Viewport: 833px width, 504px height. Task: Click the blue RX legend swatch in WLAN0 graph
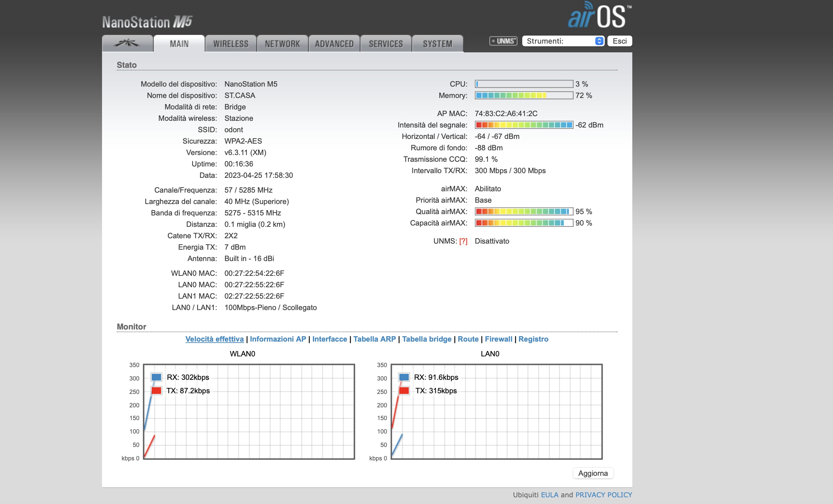point(156,377)
